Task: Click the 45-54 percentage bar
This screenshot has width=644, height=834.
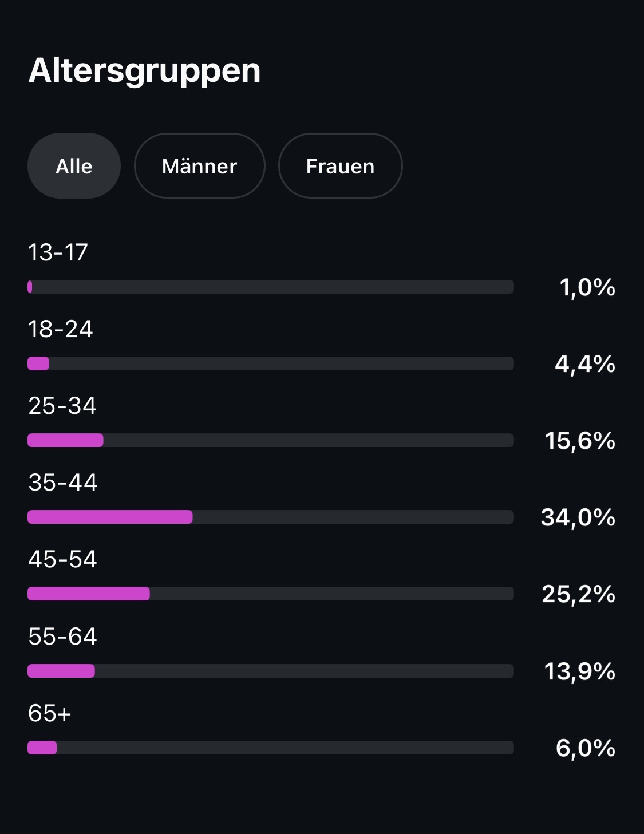Action: [x=89, y=594]
